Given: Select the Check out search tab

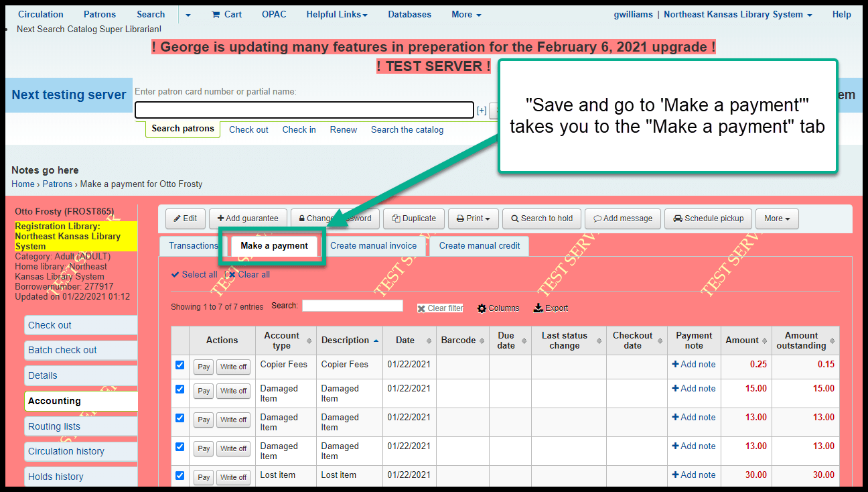Looking at the screenshot, I should coord(248,130).
